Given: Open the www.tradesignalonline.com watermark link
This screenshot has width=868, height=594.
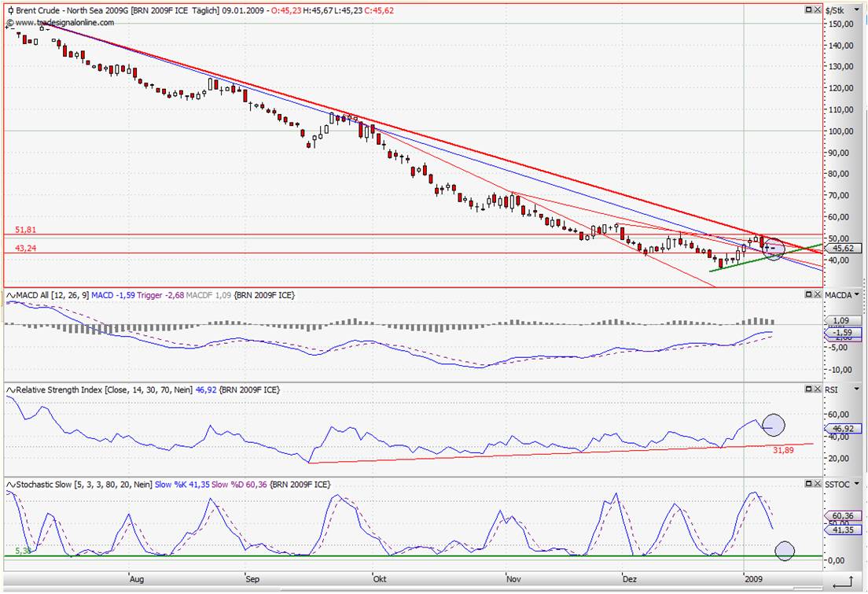Looking at the screenshot, I should point(63,23).
